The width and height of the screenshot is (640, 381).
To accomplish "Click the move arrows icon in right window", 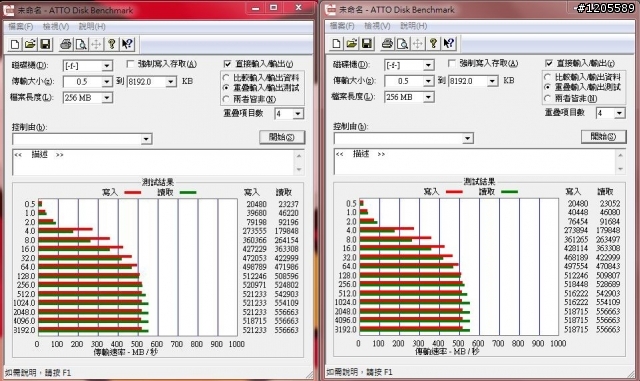I will tap(418, 43).
